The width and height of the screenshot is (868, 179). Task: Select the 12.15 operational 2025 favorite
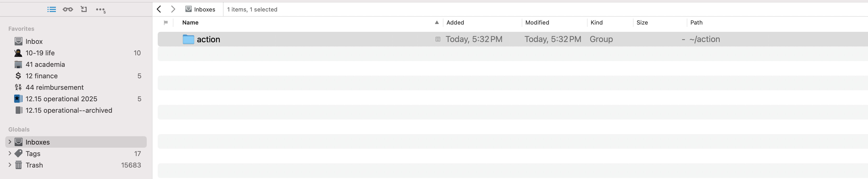tap(61, 99)
